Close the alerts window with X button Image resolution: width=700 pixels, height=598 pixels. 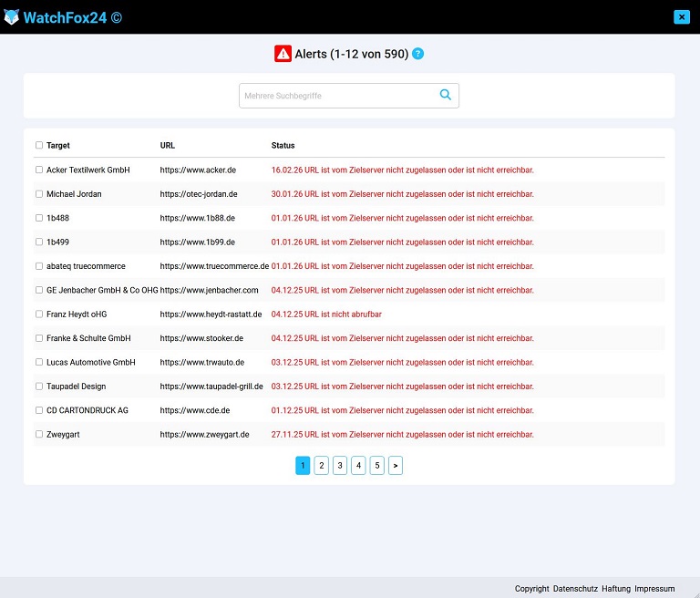(x=681, y=16)
